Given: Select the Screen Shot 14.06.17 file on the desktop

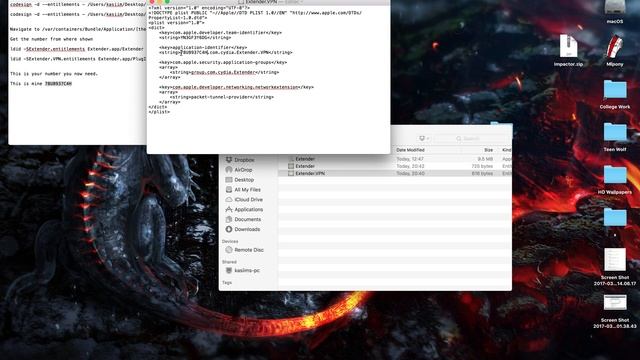Looking at the screenshot, I should point(615,267).
